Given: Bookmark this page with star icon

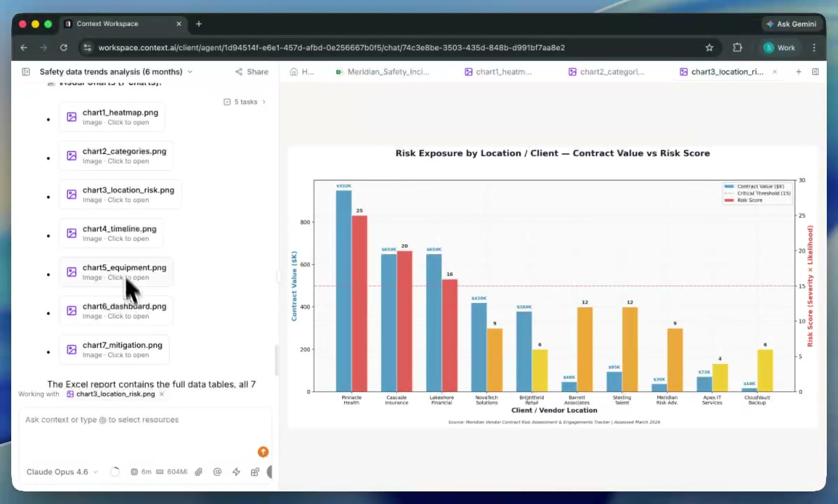Looking at the screenshot, I should pyautogui.click(x=709, y=48).
